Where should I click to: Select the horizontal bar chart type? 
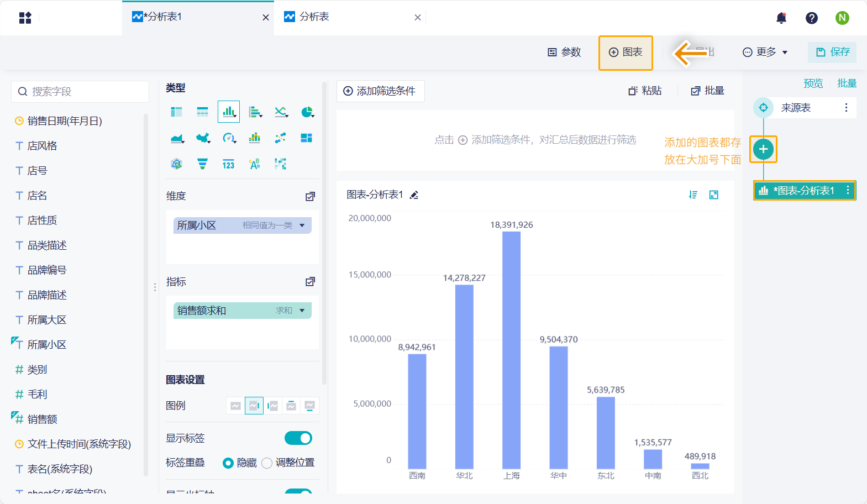[255, 112]
